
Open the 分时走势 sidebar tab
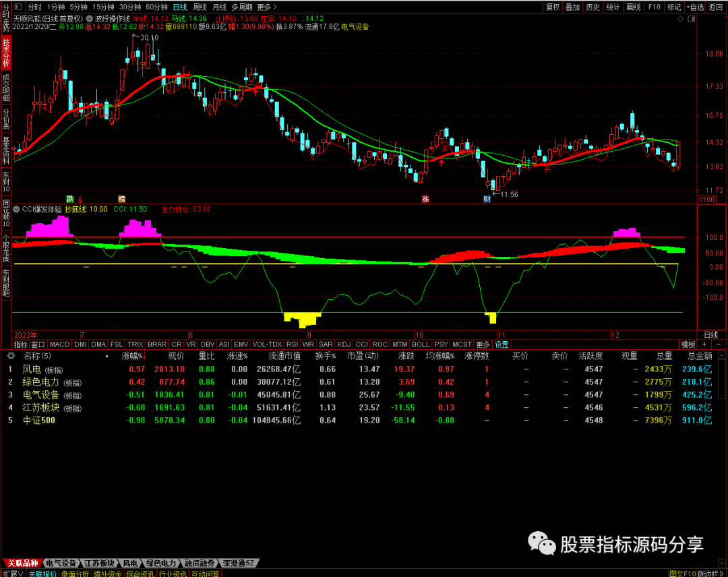5,18
